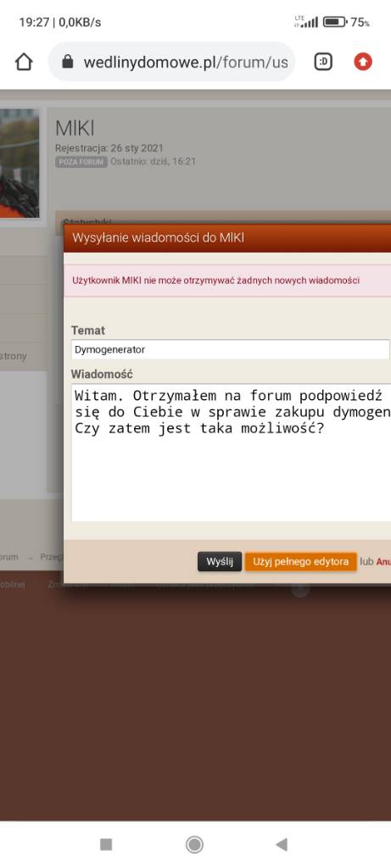Tap the Android home circle button
This screenshot has width=391, height=868.
194,844
